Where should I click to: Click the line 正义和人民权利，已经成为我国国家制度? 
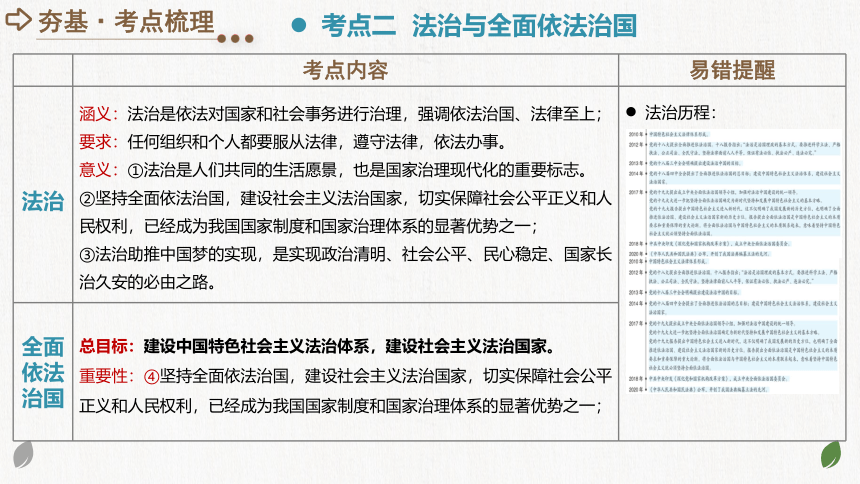click(340, 406)
